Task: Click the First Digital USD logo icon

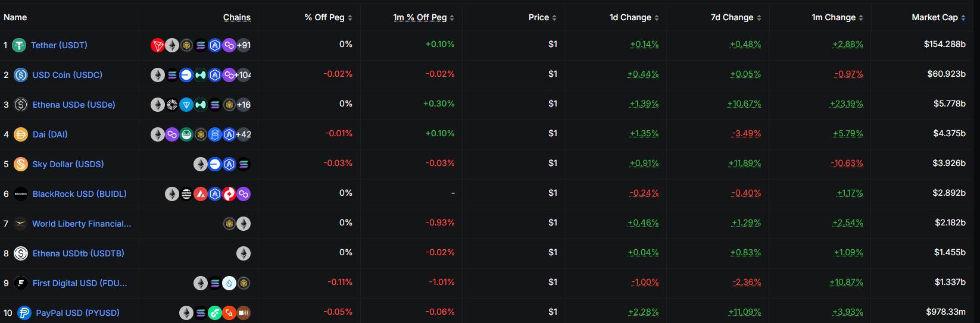Action: tap(21, 283)
